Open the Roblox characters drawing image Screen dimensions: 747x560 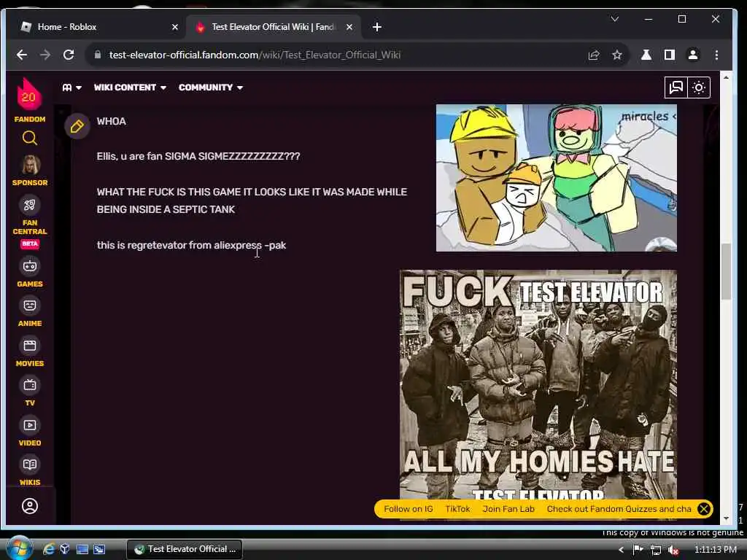click(x=557, y=178)
